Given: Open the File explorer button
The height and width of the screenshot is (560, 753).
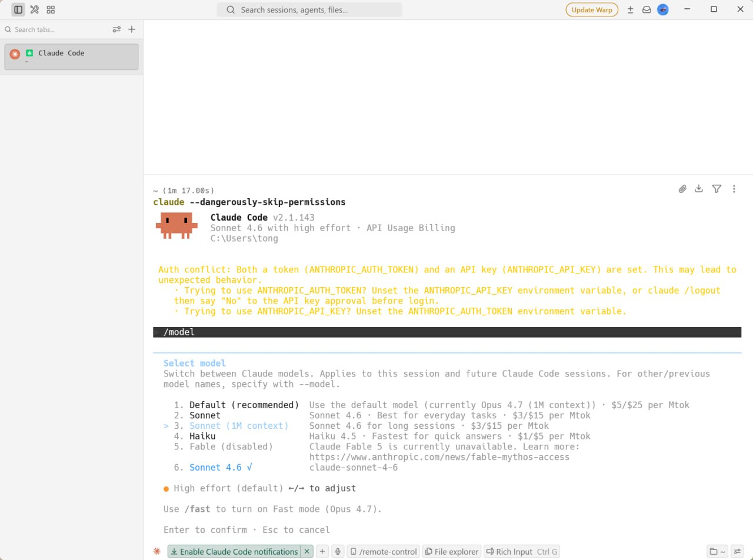Looking at the screenshot, I should pyautogui.click(x=452, y=551).
